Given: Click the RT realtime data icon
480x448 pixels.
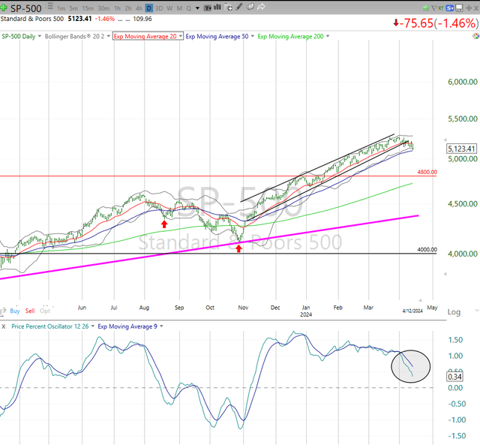Looking at the screenshot, I should (441, 8).
